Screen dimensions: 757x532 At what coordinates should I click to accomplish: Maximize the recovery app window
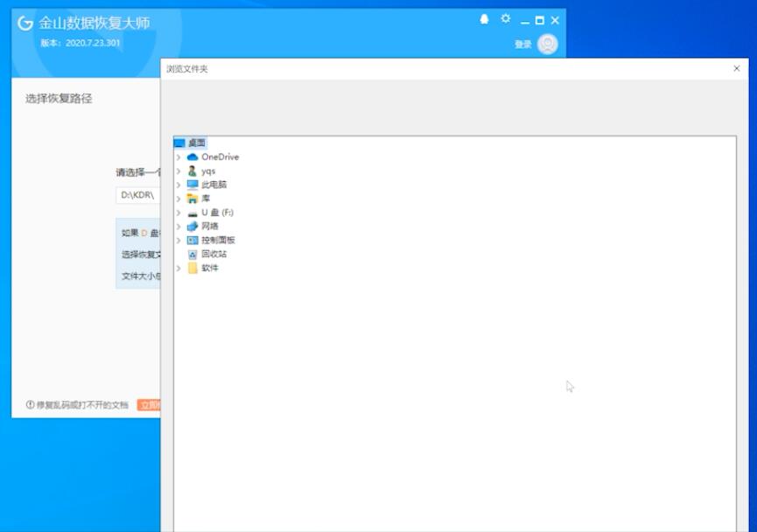[540, 20]
